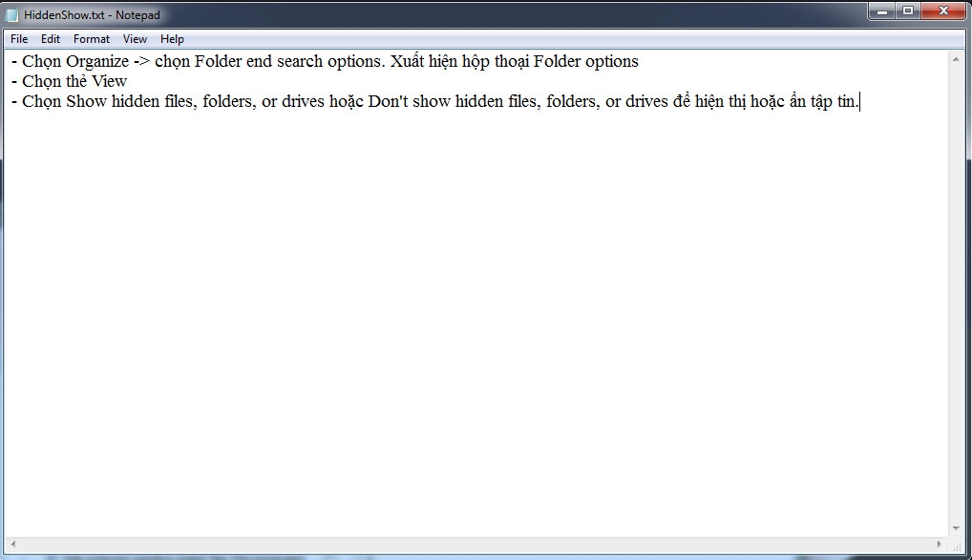Open the Edit menu

(51, 39)
